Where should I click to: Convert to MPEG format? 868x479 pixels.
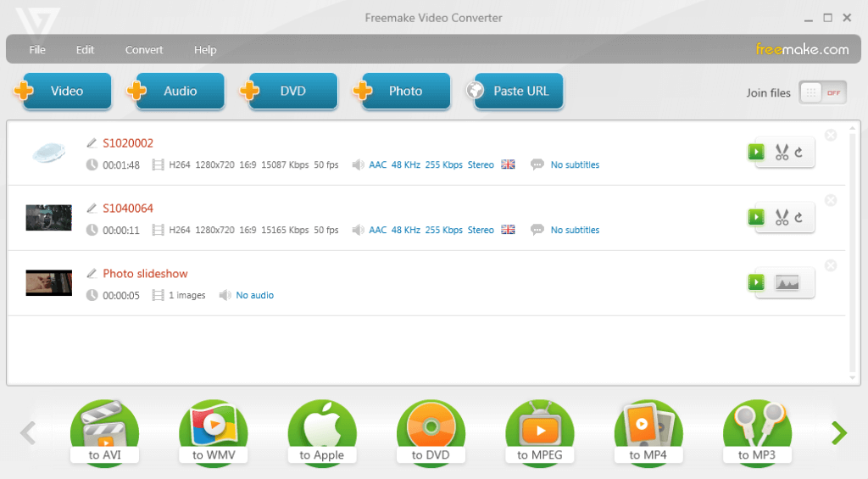tap(540, 432)
